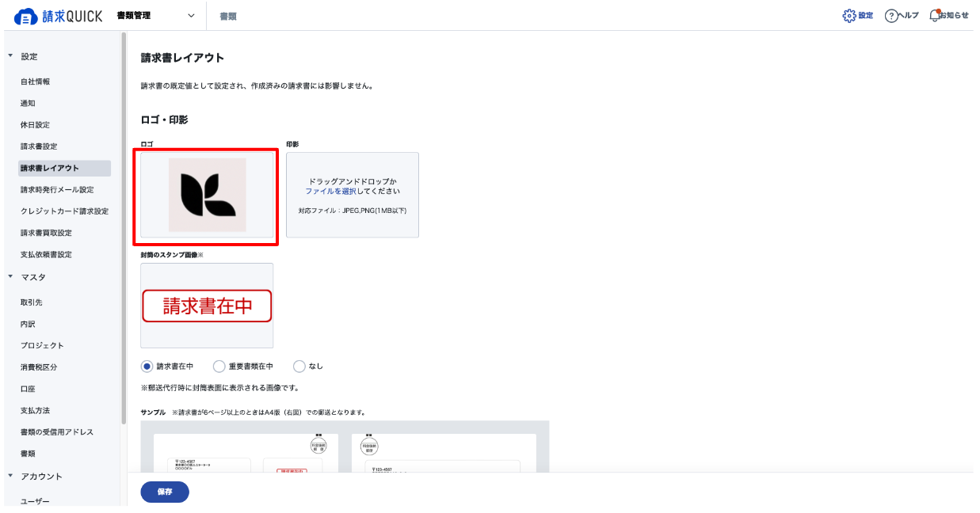
Task: Open 取引先 master page
Action: pos(32,302)
